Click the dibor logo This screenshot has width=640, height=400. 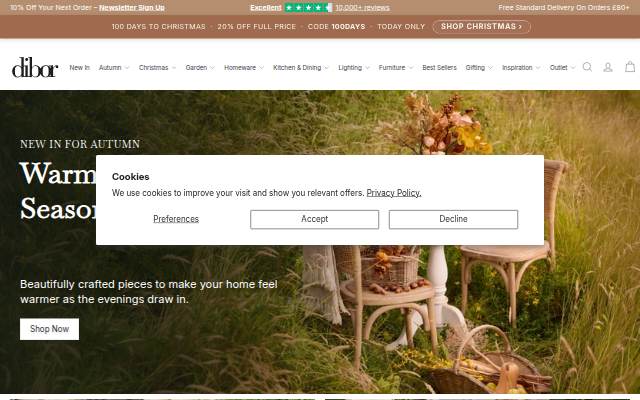pos(35,67)
